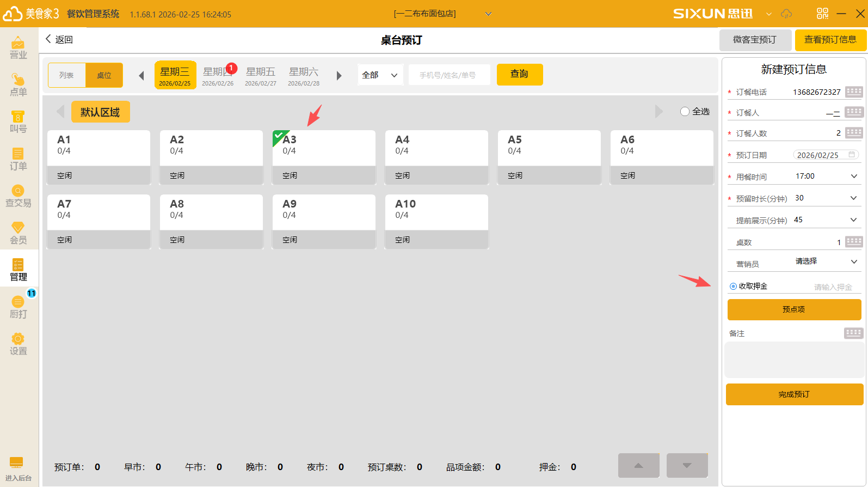This screenshot has width=868, height=487.
Task: Expand the 营销员 请选择 dropdown
Action: click(x=853, y=262)
